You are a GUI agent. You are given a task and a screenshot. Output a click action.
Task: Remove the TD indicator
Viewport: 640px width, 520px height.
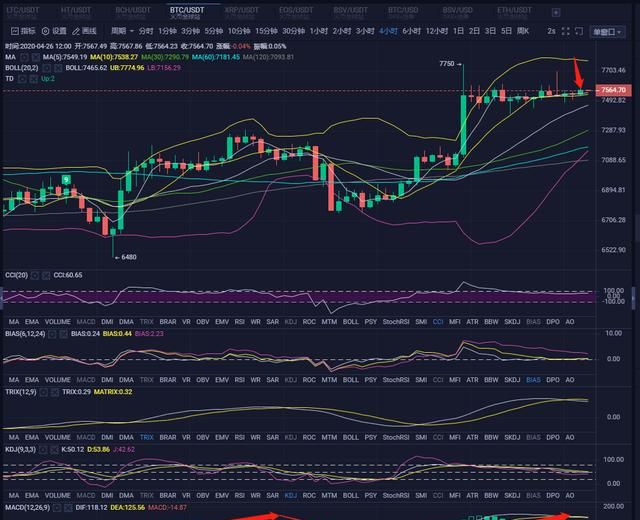pyautogui.click(x=33, y=78)
